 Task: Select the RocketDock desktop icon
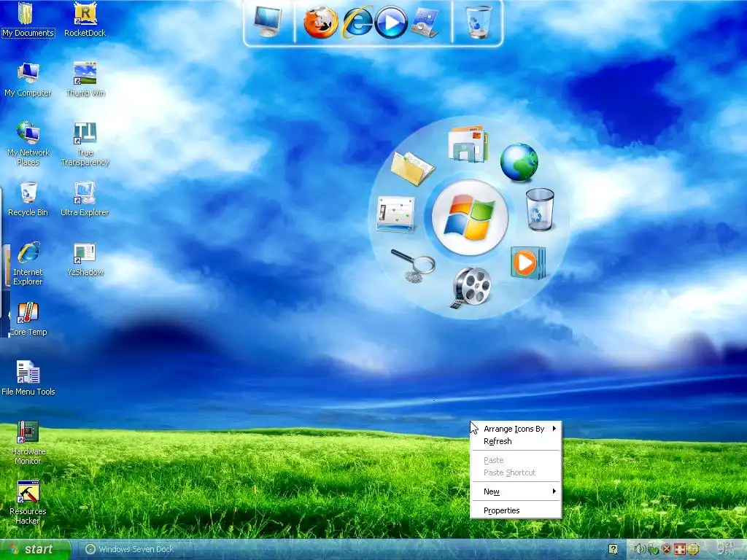85,20
